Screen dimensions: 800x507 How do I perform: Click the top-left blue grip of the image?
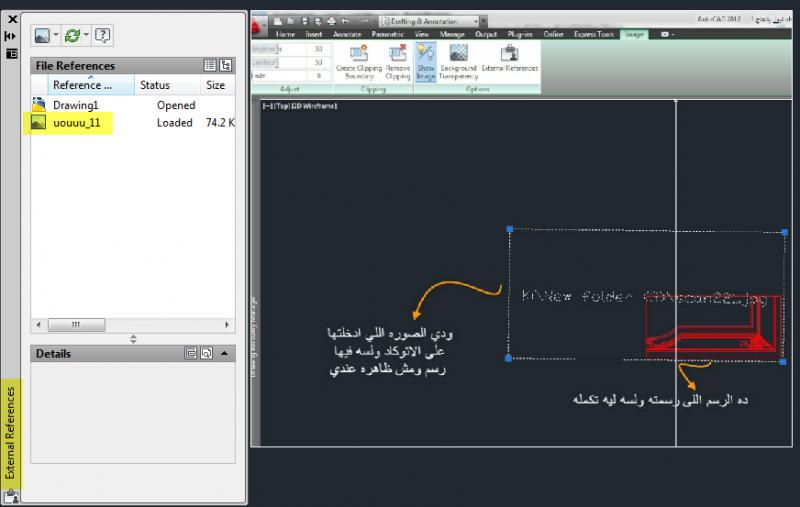coord(509,229)
